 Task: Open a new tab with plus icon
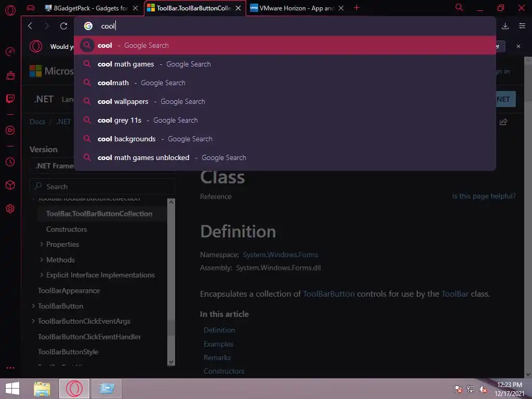click(x=356, y=7)
